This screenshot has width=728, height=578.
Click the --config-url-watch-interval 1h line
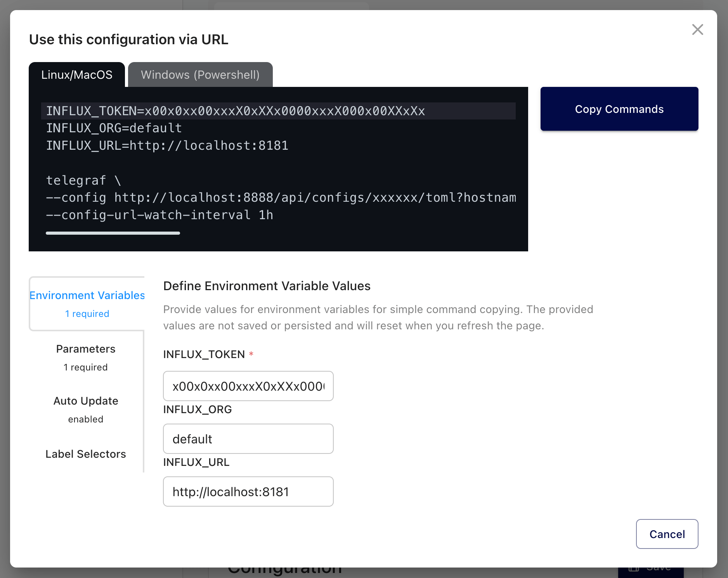[x=159, y=215]
